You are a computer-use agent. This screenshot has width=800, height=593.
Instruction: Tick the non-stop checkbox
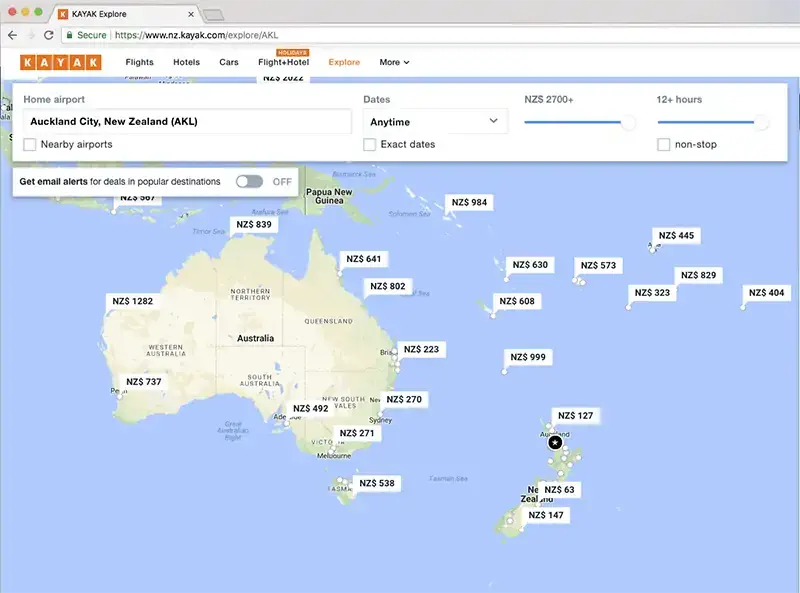(x=664, y=145)
